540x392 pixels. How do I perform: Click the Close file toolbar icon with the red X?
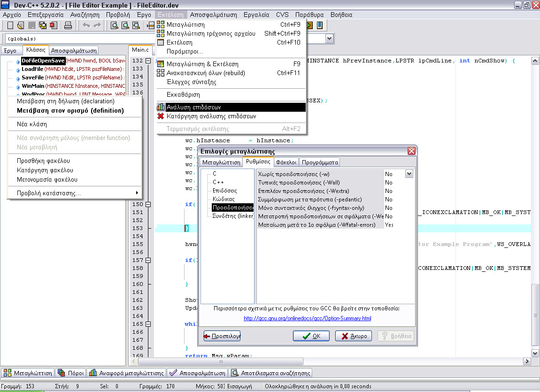coord(53,25)
